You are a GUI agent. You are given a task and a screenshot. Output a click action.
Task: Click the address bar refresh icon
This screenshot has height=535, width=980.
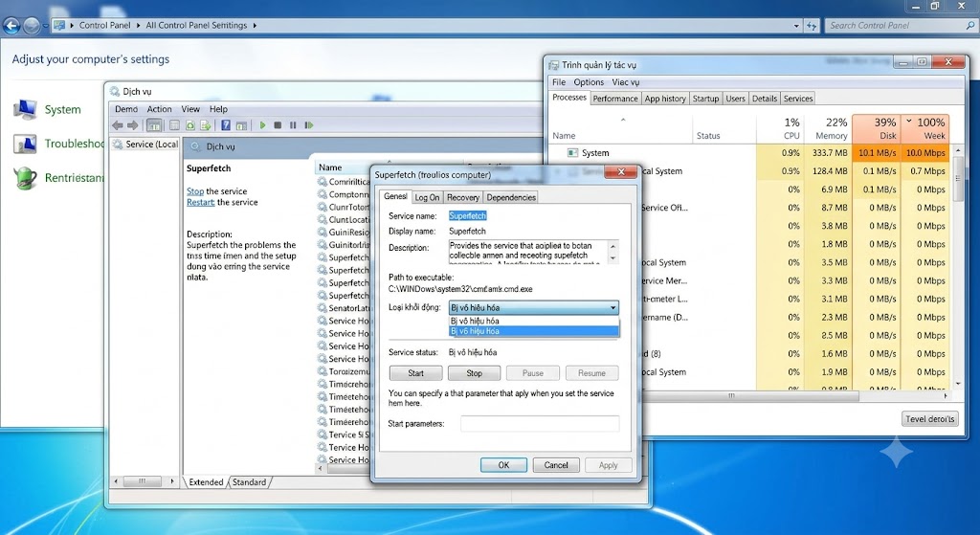812,26
